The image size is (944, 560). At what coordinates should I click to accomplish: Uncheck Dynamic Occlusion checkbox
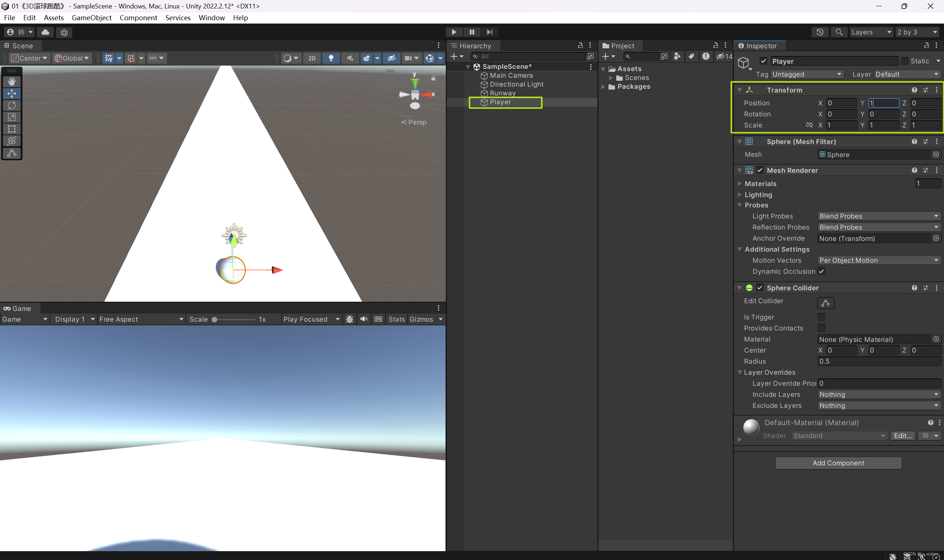[x=821, y=271]
